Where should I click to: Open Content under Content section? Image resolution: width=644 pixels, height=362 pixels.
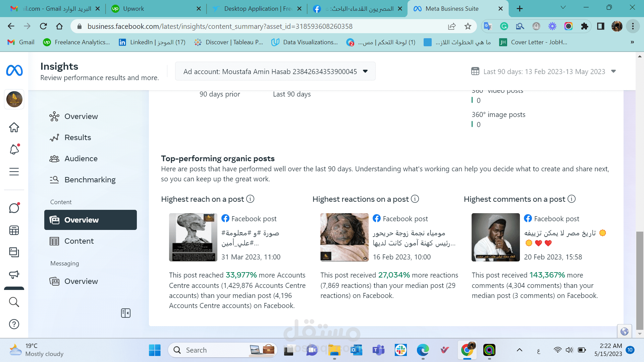[79, 241]
